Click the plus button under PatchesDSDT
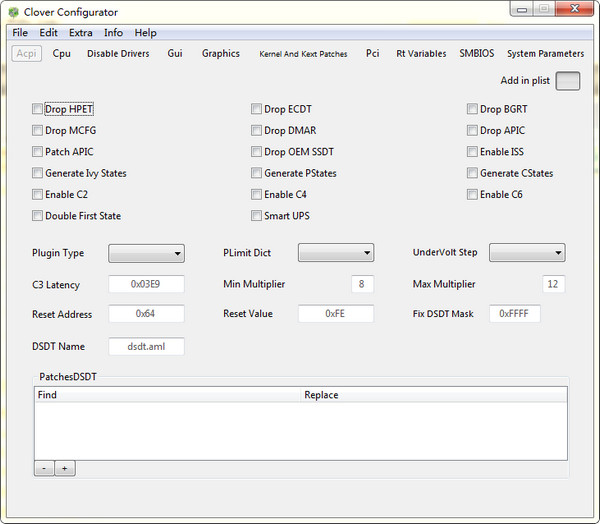 (64, 468)
